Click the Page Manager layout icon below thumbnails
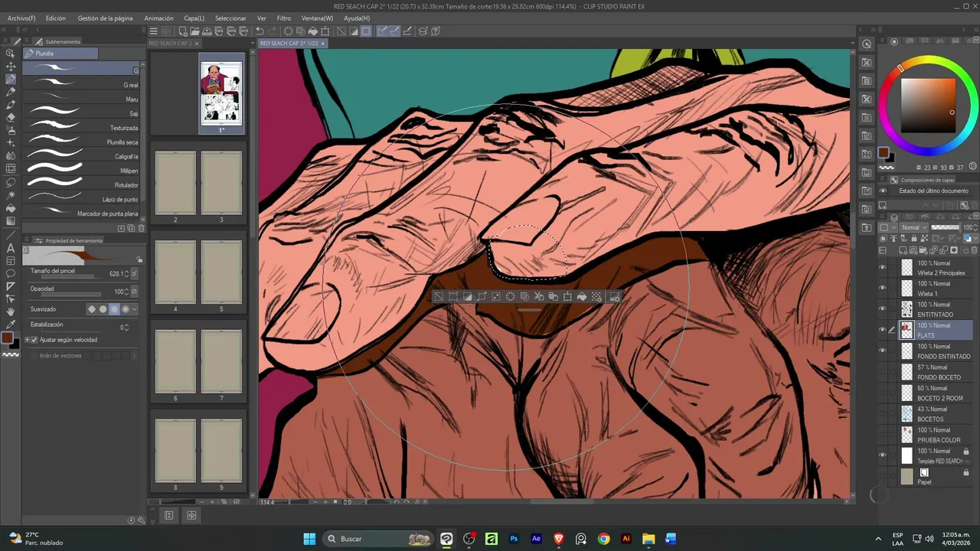980x551 pixels. 168,516
